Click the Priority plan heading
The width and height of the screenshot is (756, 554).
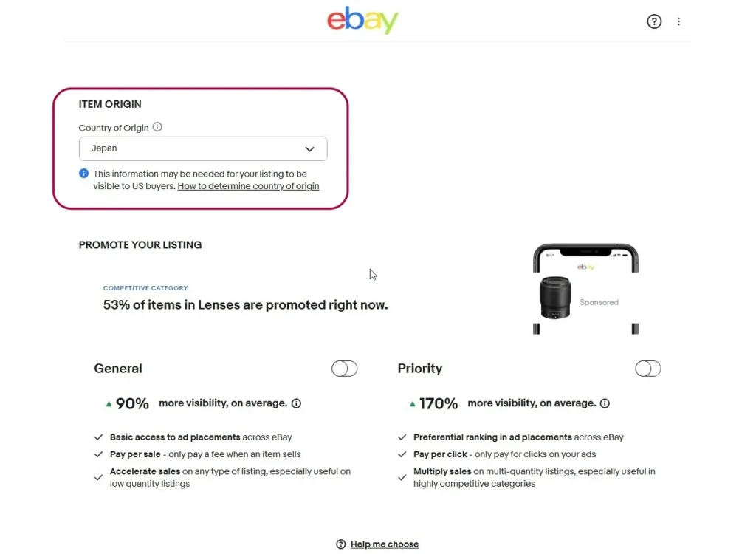tap(419, 369)
